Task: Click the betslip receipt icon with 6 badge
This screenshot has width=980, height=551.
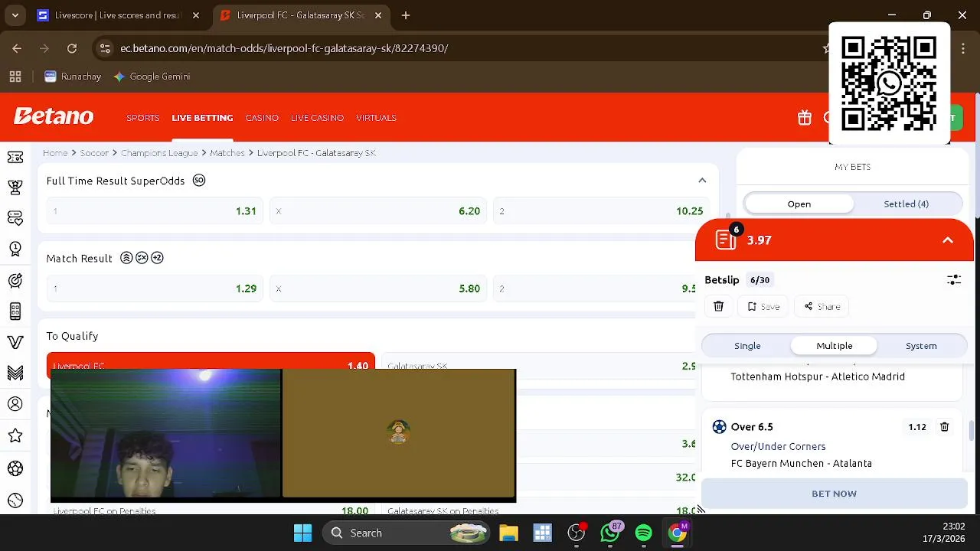Action: [726, 240]
